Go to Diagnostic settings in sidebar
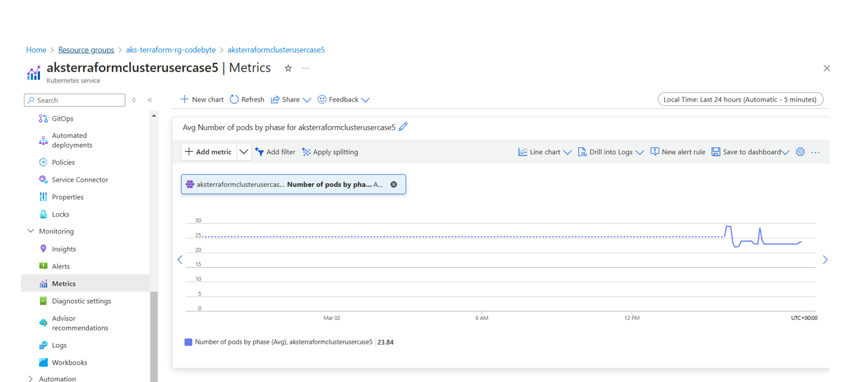 click(81, 301)
